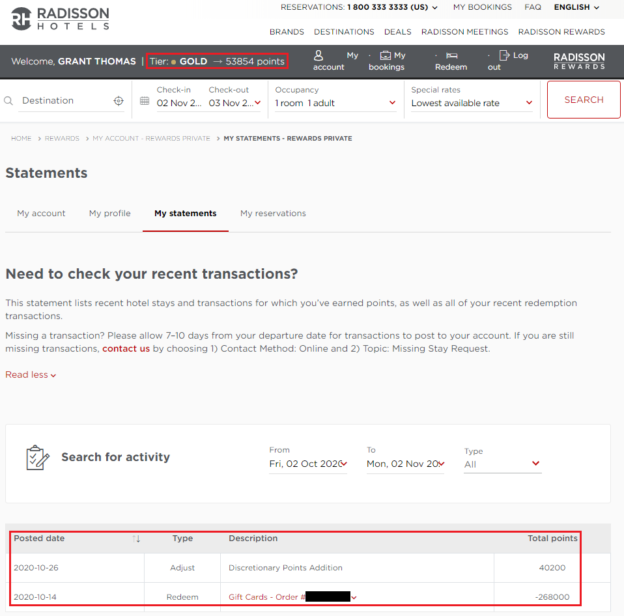Screen dimensions: 624x616
Task: Open BRANDS menu
Action: pos(287,32)
